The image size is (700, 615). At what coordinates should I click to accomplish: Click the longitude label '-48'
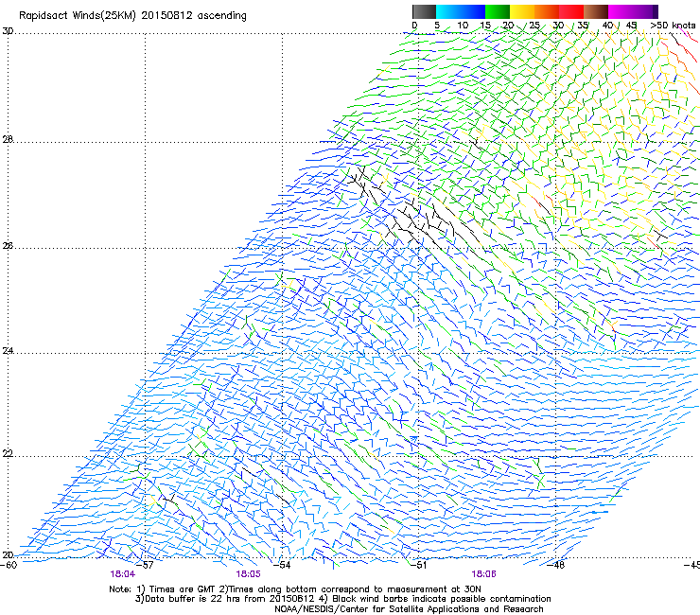(556, 565)
